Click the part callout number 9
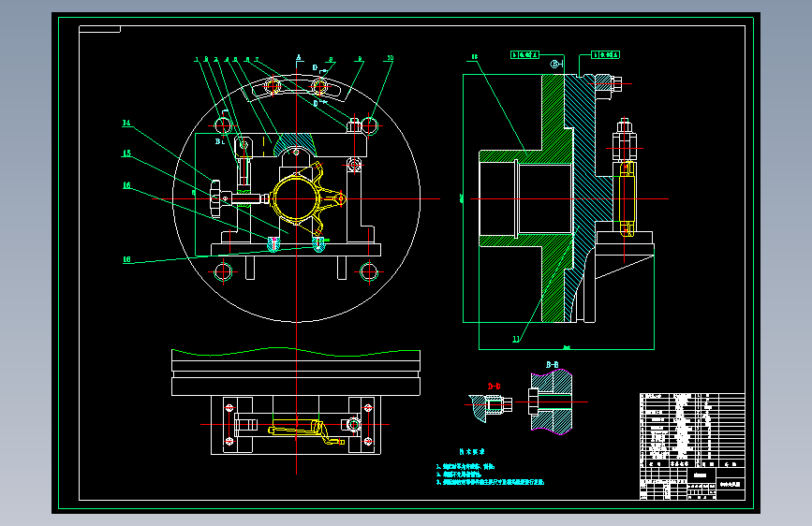The height and width of the screenshot is (526, 812). pos(360,59)
